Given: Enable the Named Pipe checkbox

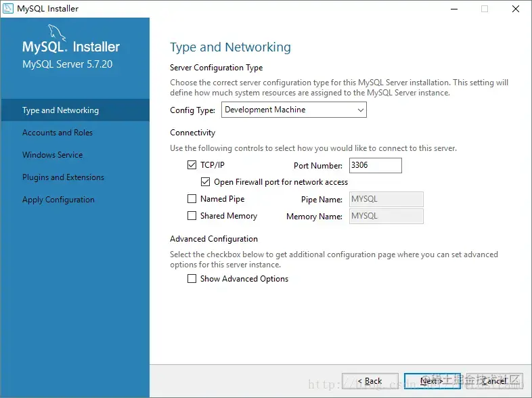Looking at the screenshot, I should coord(192,199).
